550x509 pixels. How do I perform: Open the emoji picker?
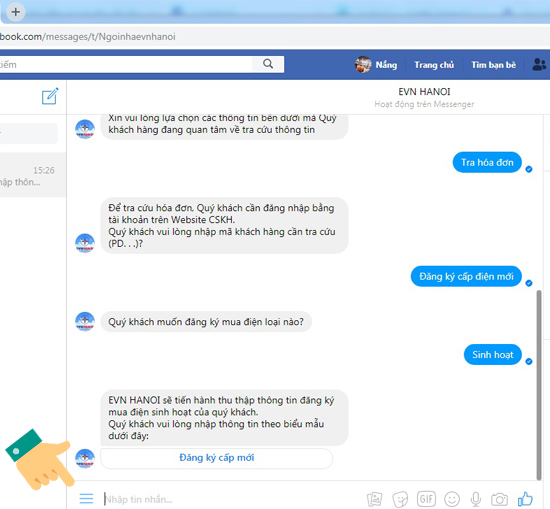[452, 498]
